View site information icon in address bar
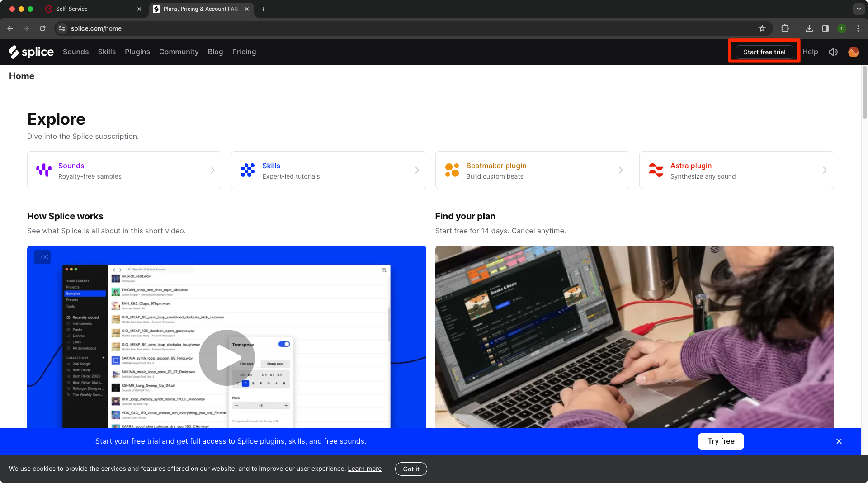This screenshot has width=868, height=483. (x=62, y=28)
